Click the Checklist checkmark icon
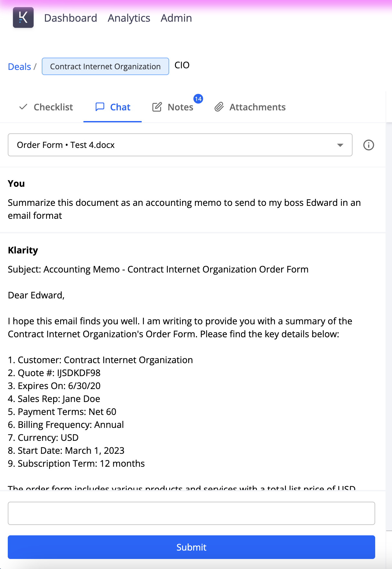 click(x=23, y=107)
